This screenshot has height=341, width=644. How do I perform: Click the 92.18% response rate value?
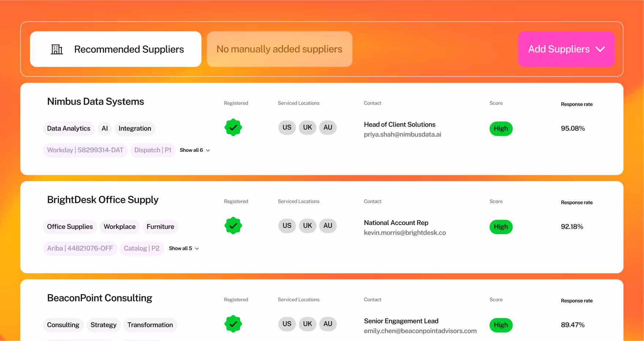(572, 227)
